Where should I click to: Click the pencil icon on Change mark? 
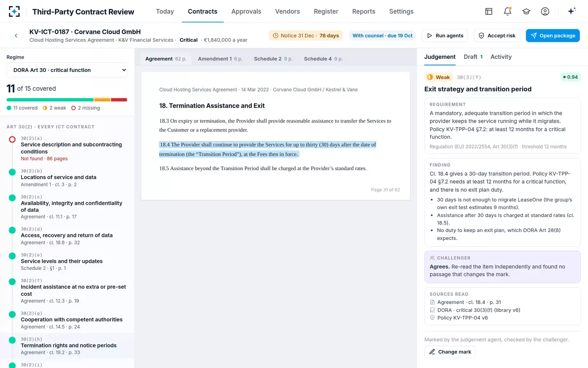[432, 352]
